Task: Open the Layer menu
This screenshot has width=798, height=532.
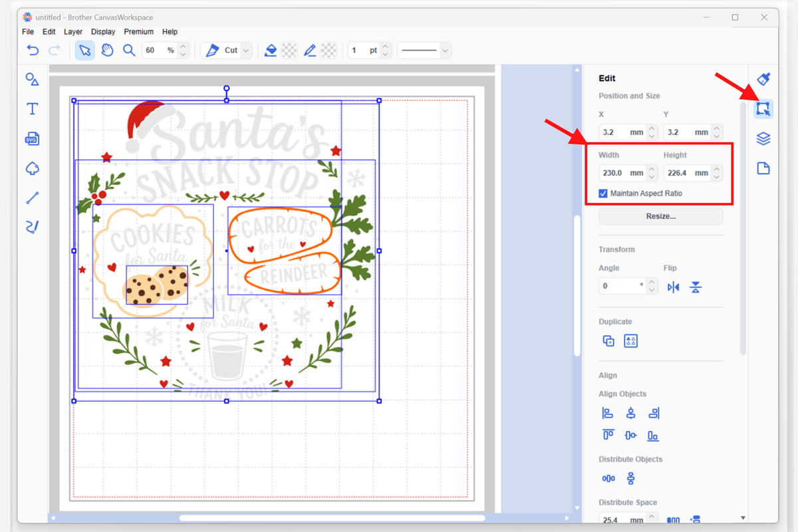Action: coord(73,32)
